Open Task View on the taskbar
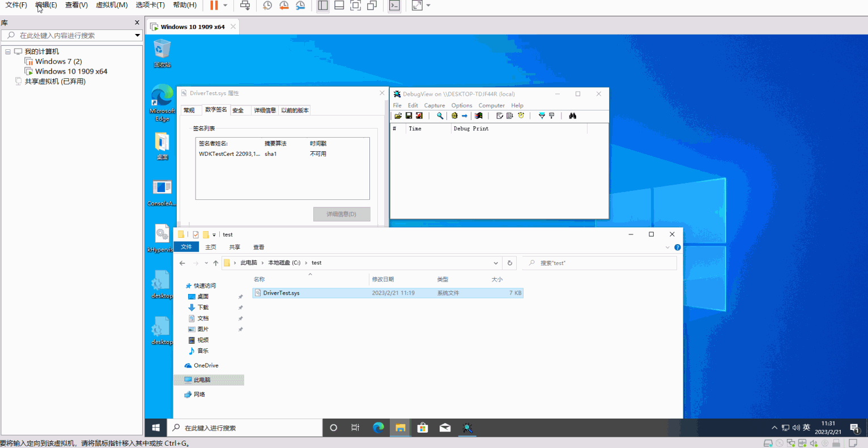The image size is (868, 448). coord(355,428)
